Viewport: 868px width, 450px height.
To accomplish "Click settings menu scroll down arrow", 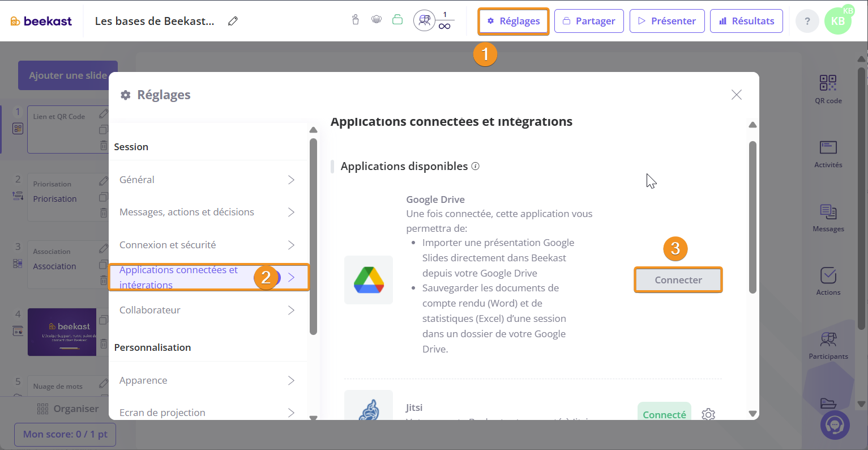I will (313, 418).
